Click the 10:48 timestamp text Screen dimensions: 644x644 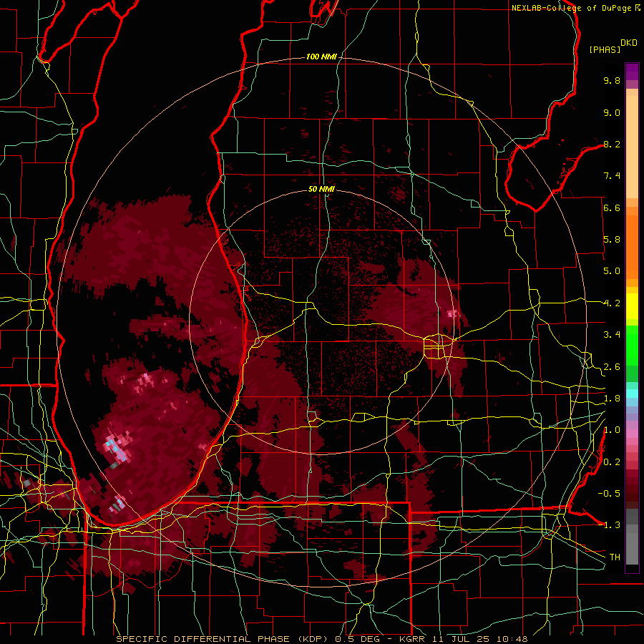pyautogui.click(x=512, y=639)
